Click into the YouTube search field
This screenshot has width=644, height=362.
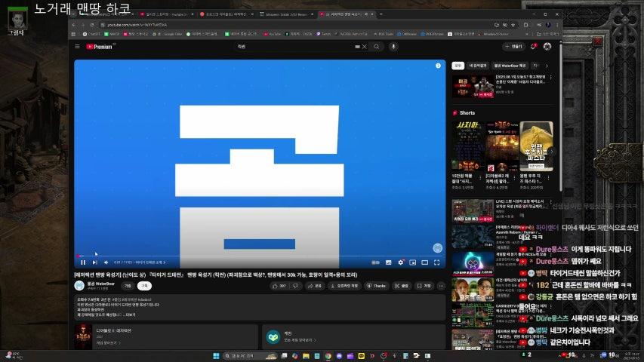tap(296, 47)
